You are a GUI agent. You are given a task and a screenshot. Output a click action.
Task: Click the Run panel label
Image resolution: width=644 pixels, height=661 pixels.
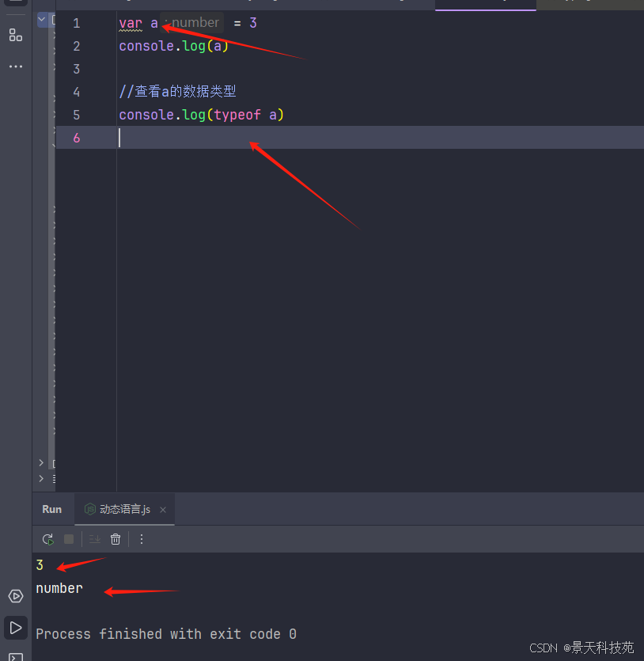coord(51,509)
